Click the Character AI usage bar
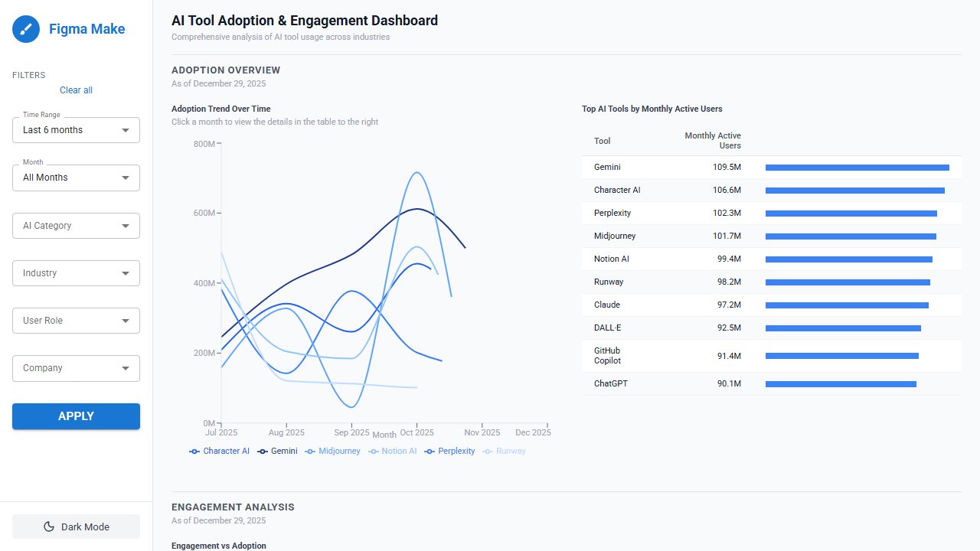 (x=855, y=191)
